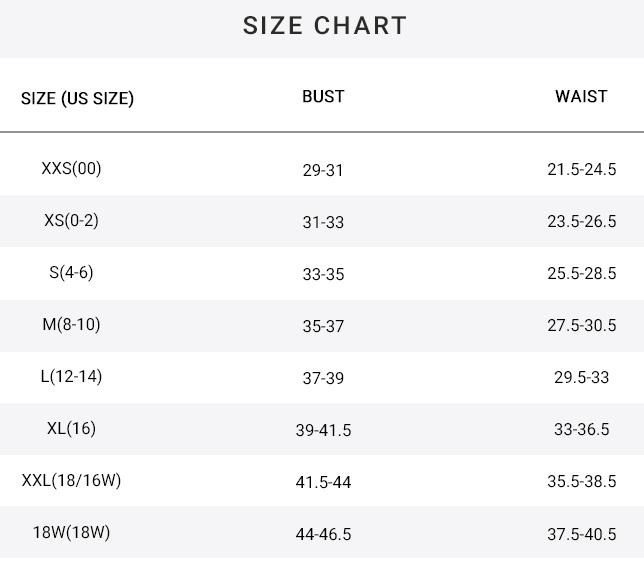
Task: Click bust measurement 29-31
Action: pos(323,170)
